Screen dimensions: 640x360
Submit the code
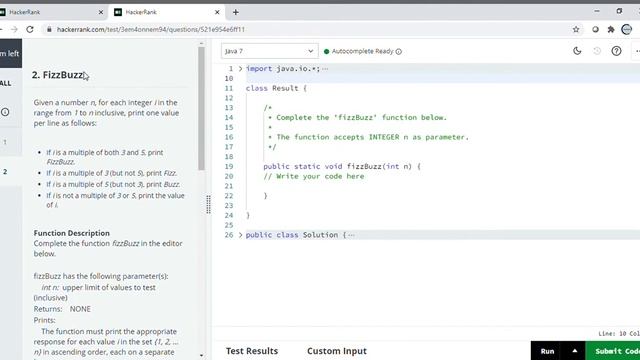click(x=613, y=351)
